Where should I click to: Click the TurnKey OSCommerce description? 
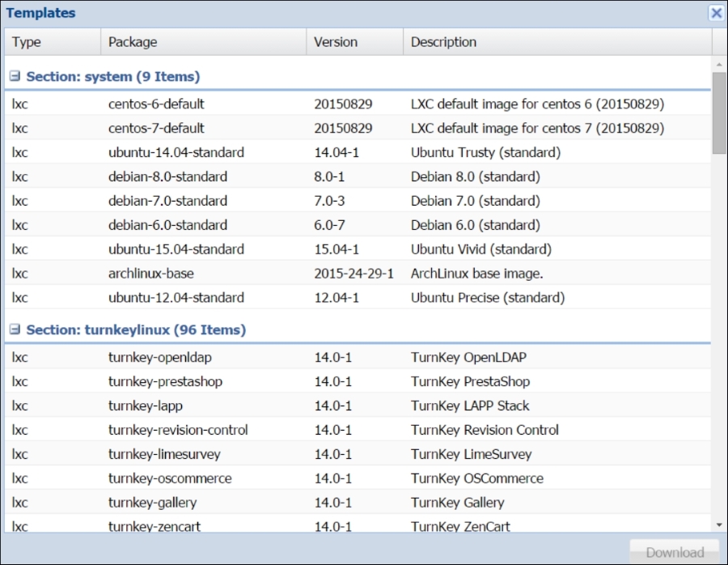[476, 478]
